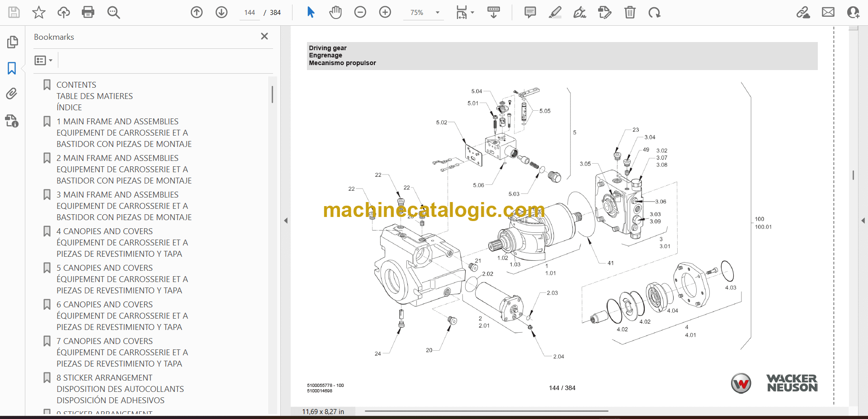Activate the Hand pan tool
Screen dimensions: 868x419
point(335,12)
